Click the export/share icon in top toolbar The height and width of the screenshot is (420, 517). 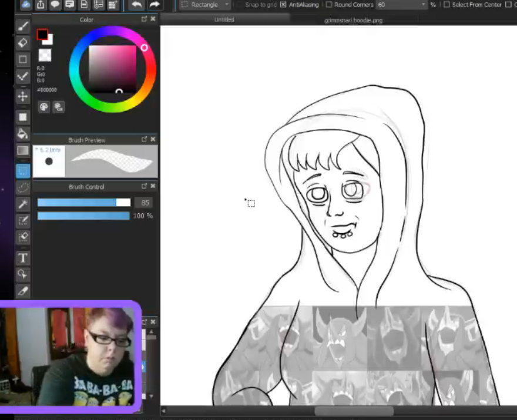(41, 5)
